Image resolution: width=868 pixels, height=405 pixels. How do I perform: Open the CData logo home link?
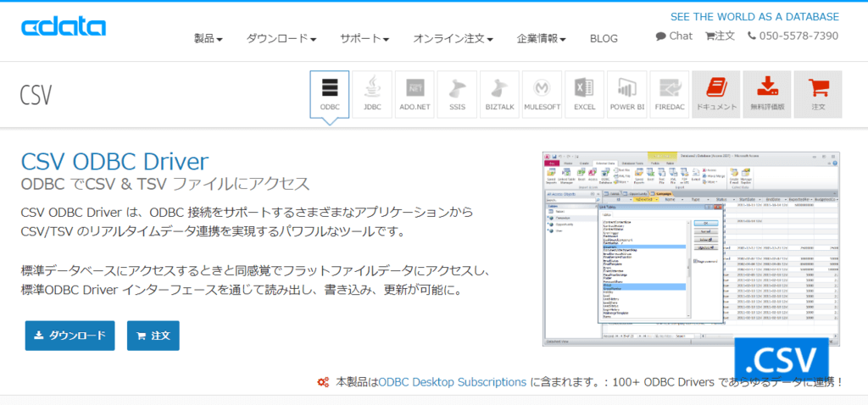[64, 27]
